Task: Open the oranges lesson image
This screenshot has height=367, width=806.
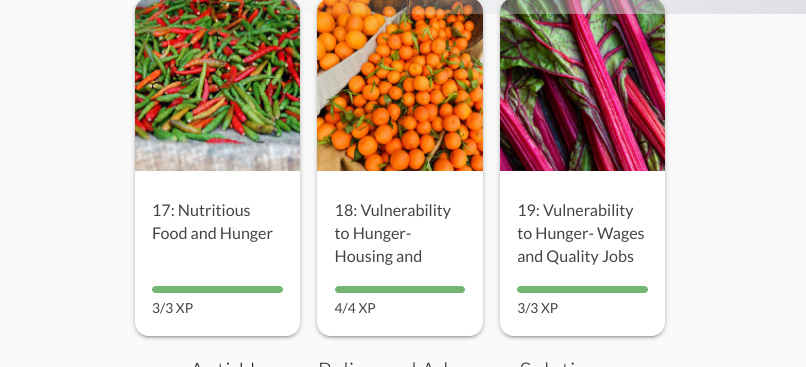Action: click(x=400, y=85)
